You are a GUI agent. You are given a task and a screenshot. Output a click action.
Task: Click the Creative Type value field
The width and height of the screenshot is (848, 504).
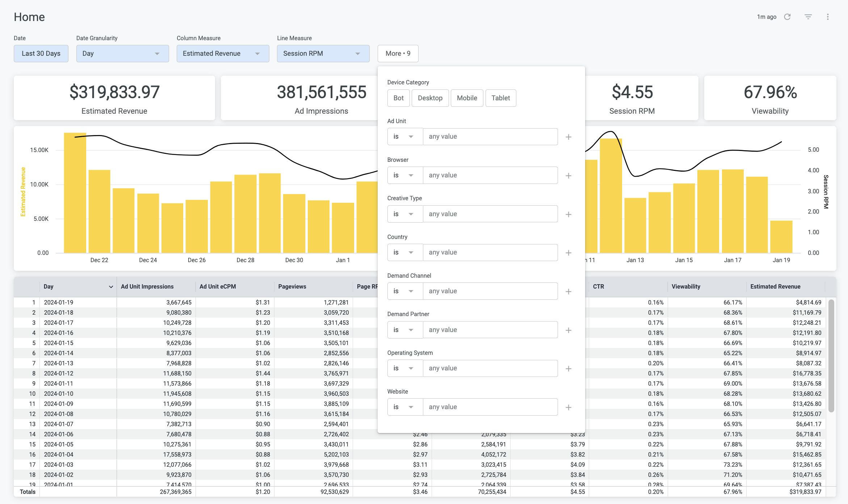pos(490,214)
